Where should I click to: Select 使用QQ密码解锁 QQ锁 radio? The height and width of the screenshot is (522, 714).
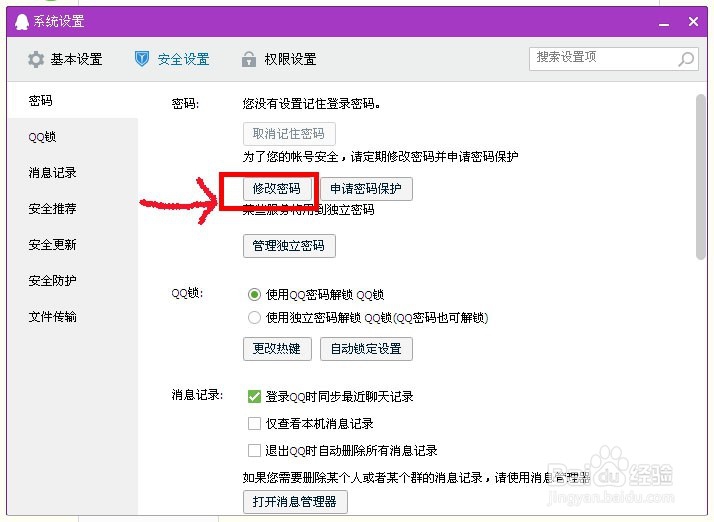[254, 295]
